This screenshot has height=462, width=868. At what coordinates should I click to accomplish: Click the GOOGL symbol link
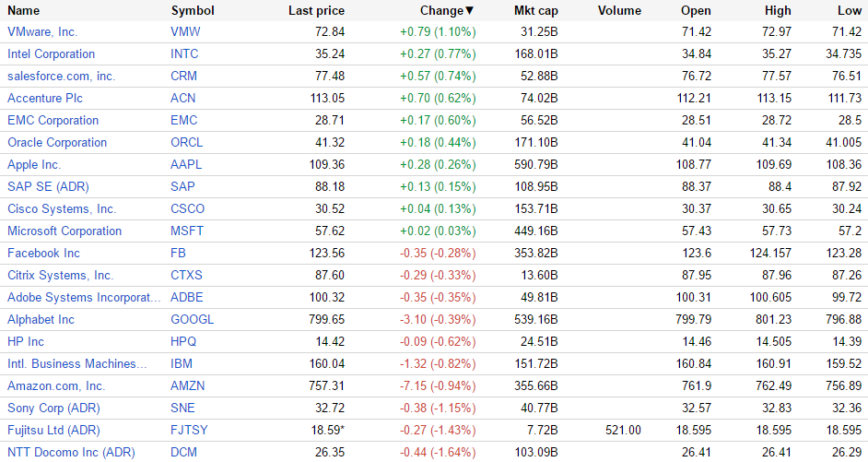[x=192, y=319]
